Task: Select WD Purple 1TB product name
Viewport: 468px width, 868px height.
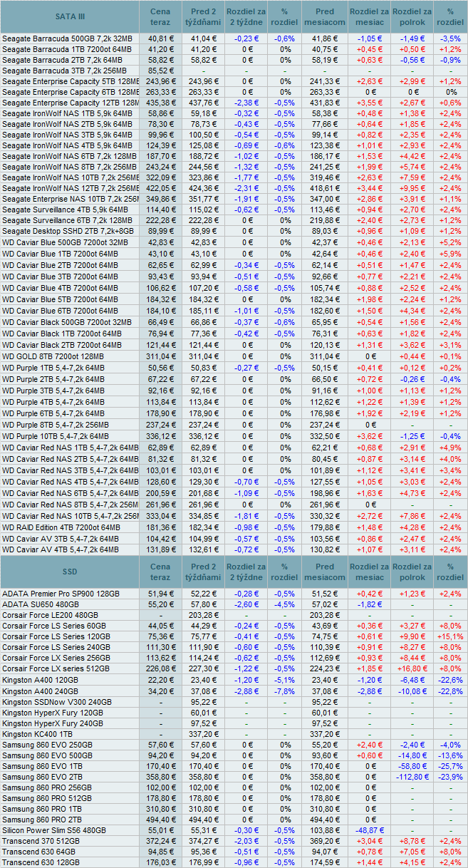Action: [x=53, y=368]
